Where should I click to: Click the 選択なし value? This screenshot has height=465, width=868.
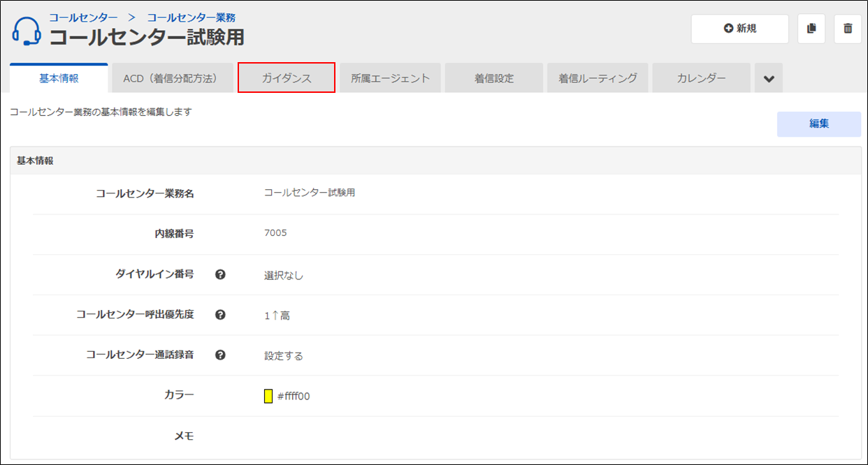[284, 275]
